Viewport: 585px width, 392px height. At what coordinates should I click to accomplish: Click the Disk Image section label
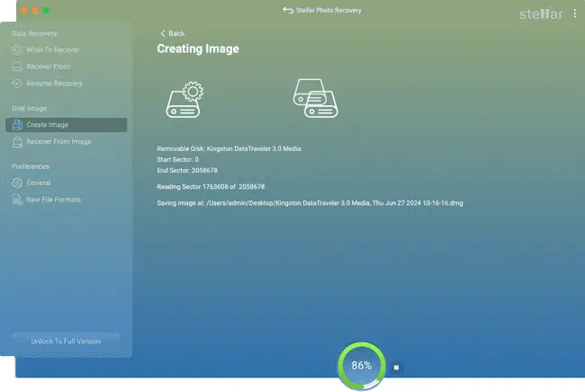(x=29, y=109)
